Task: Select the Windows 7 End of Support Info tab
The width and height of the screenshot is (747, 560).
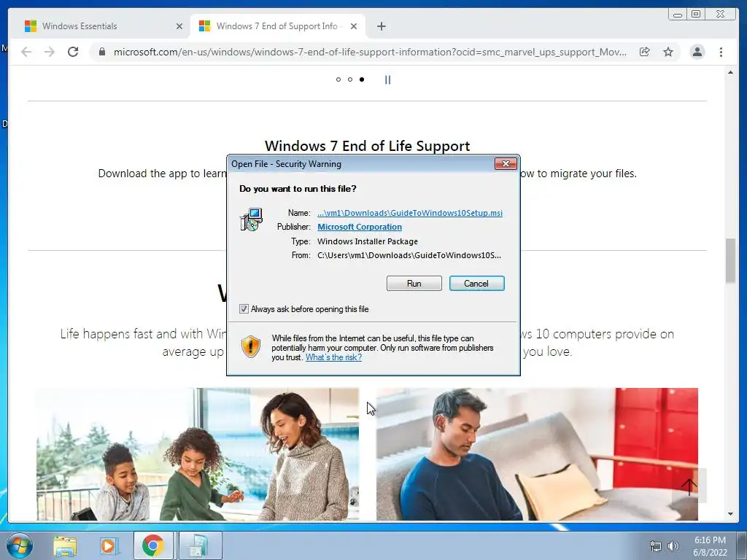Action: click(276, 26)
